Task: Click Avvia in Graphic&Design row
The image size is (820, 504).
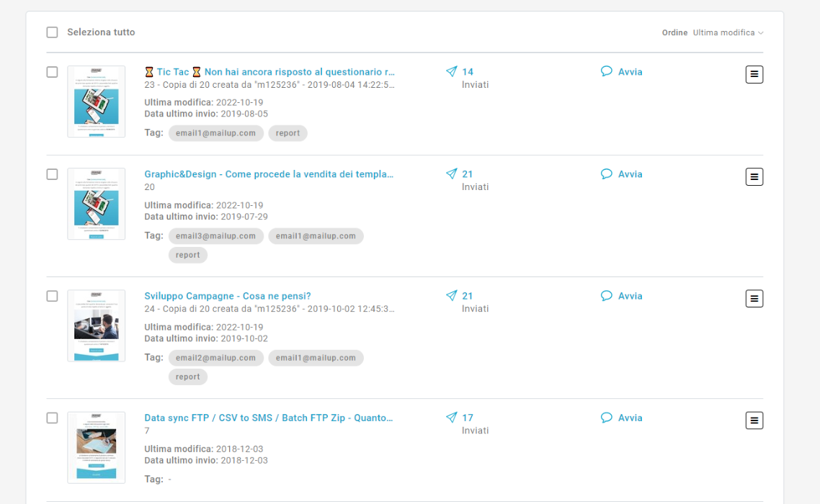Action: [x=630, y=174]
